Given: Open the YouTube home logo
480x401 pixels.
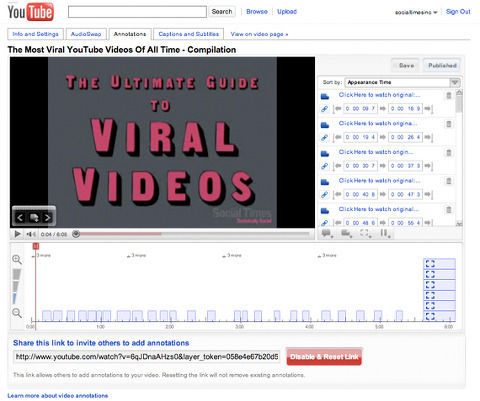Looking at the screenshot, I should tap(30, 12).
